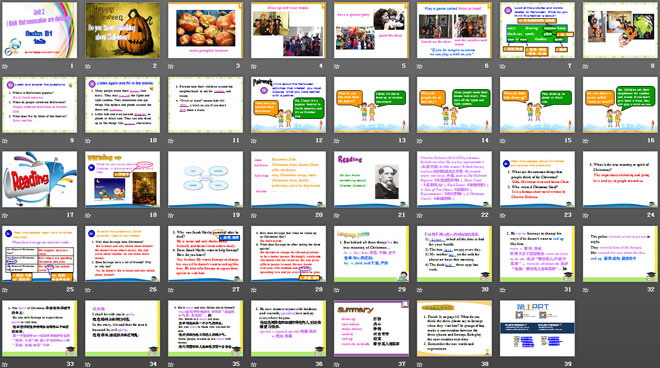
Task: Open the Summary slide 37
Action: [371, 328]
